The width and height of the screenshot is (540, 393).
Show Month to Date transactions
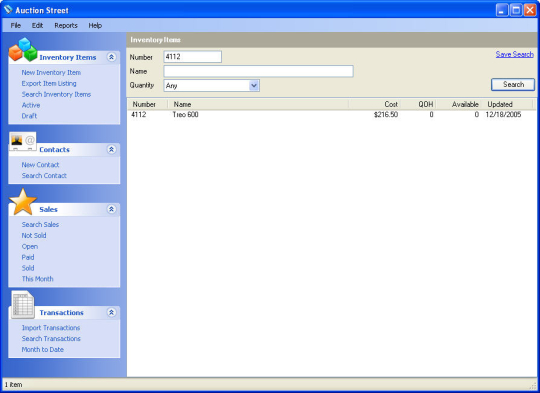tap(42, 349)
